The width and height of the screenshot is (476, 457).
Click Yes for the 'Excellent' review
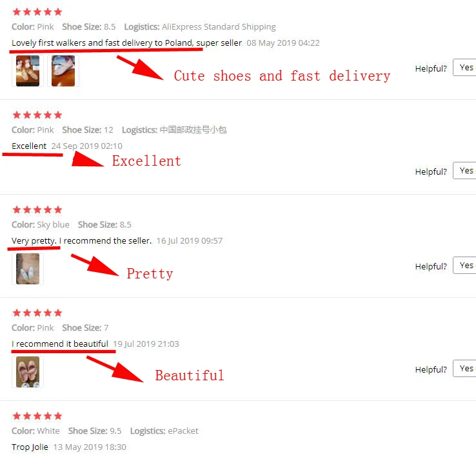[x=465, y=171]
